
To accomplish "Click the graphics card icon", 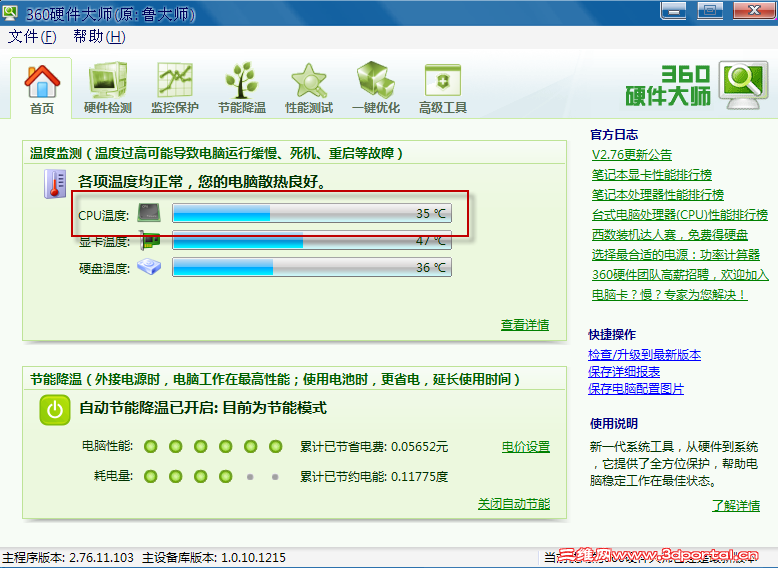I will [x=150, y=241].
